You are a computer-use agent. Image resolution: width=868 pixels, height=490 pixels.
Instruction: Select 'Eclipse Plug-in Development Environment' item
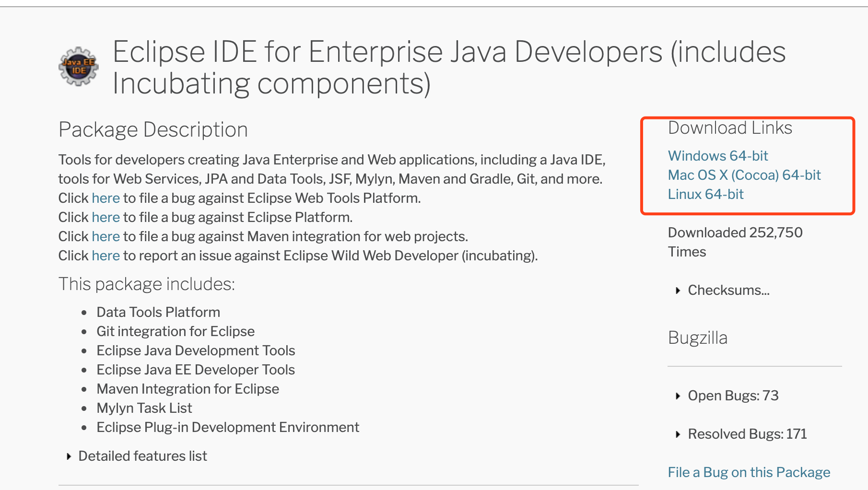[228, 427]
